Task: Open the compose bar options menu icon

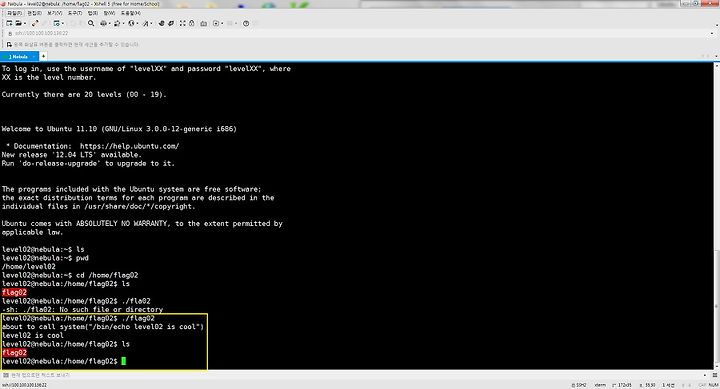Action: click(x=715, y=375)
